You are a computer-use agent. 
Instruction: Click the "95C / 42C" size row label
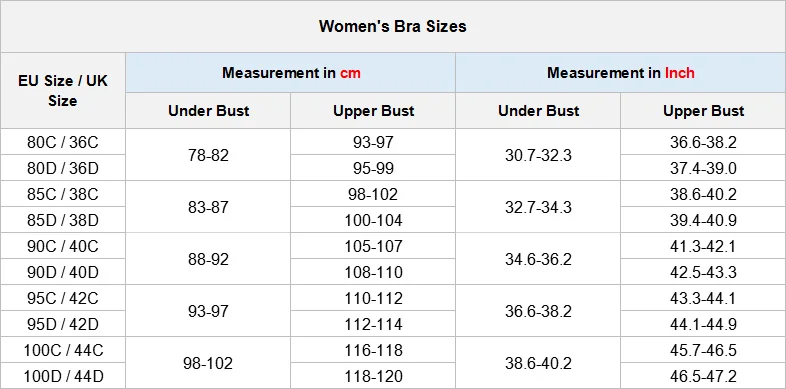click(63, 299)
